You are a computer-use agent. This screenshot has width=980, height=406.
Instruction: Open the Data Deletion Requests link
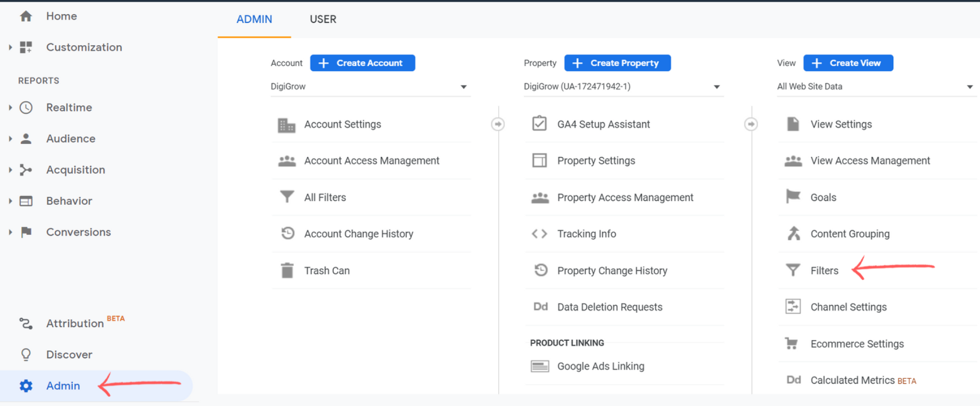pyautogui.click(x=610, y=307)
